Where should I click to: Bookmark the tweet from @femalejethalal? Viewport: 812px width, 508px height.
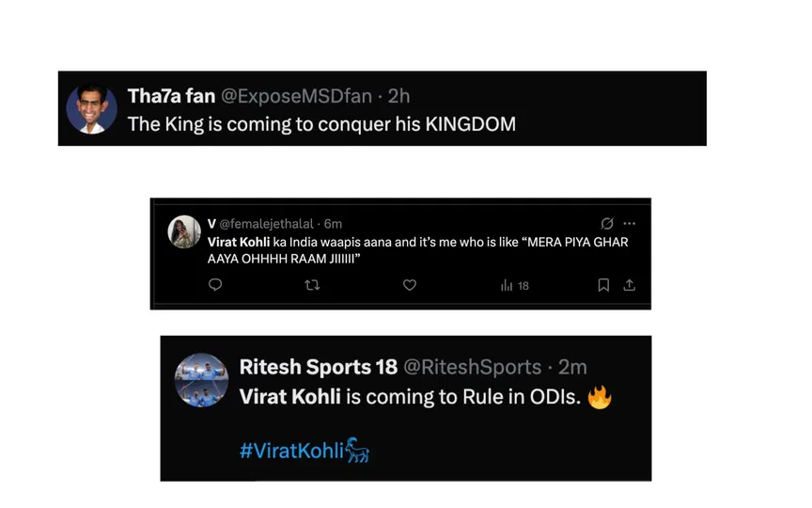[603, 285]
